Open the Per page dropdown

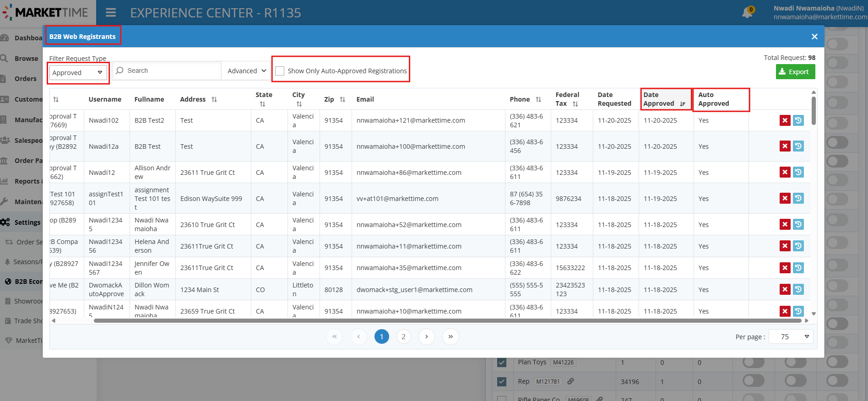[x=791, y=337]
